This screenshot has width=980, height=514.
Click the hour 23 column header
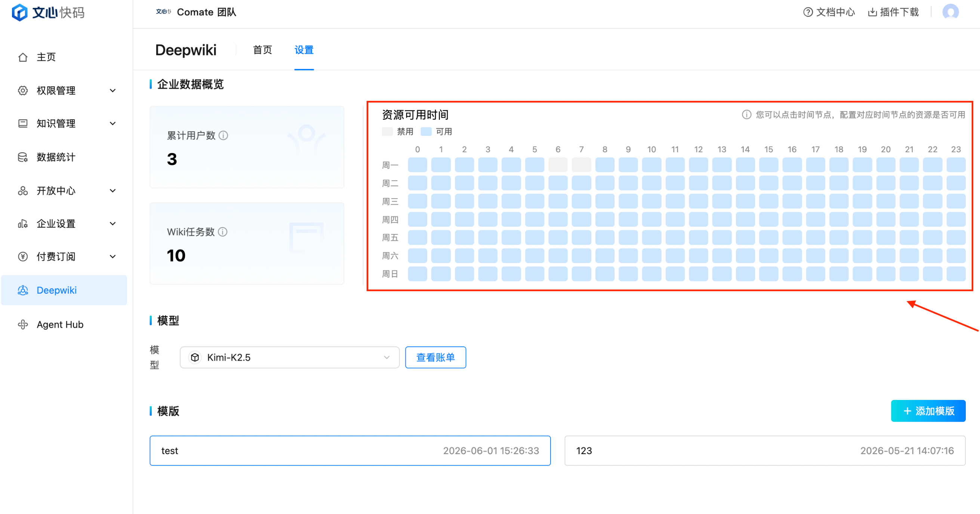point(956,149)
